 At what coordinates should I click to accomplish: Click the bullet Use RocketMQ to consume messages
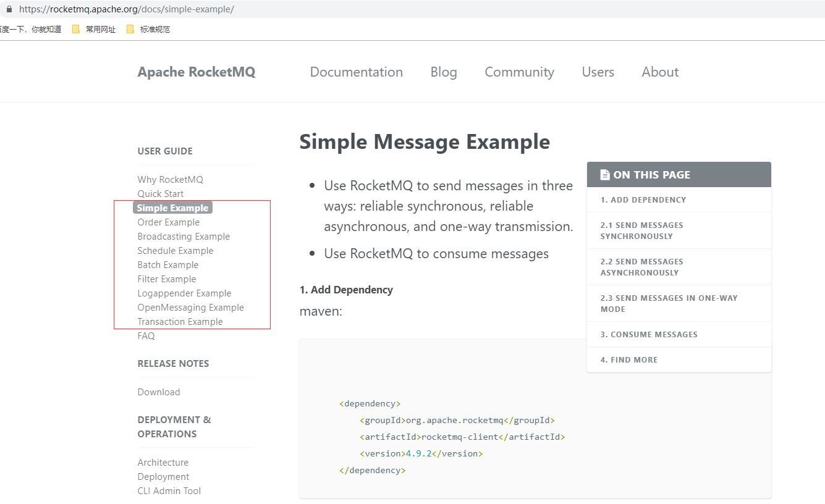436,254
